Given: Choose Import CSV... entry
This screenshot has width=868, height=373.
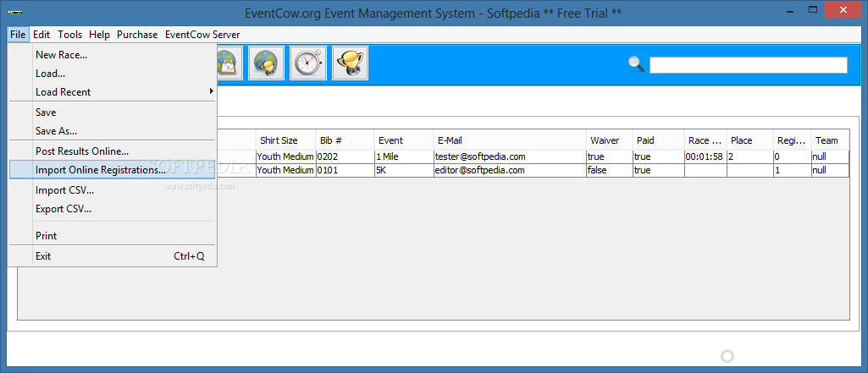Looking at the screenshot, I should 113,190.
